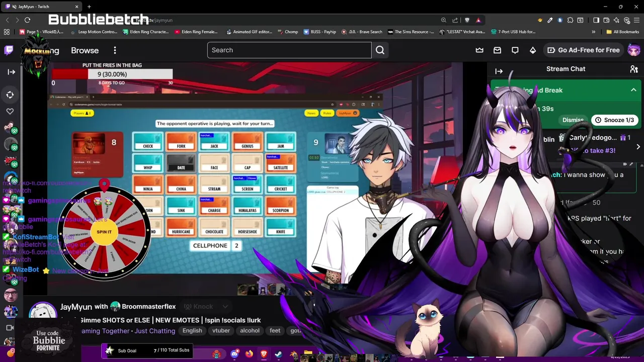Click the Go Ad-Free for Free button
Image resolution: width=644 pixels, height=362 pixels.
pyautogui.click(x=583, y=50)
